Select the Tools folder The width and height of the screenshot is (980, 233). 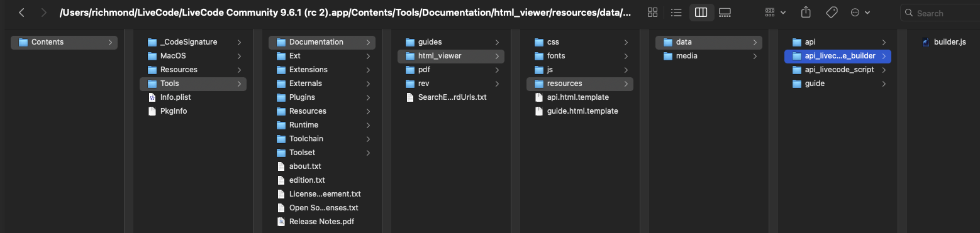pyautogui.click(x=193, y=84)
